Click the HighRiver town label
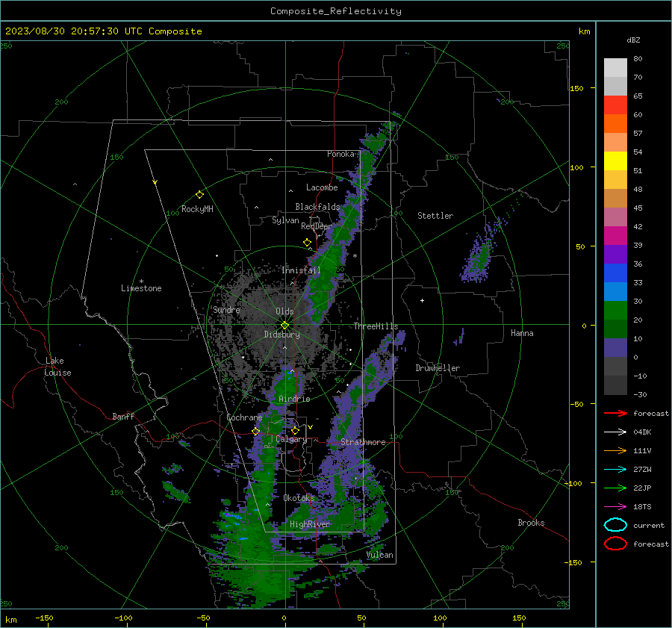672x628 pixels. [310, 525]
